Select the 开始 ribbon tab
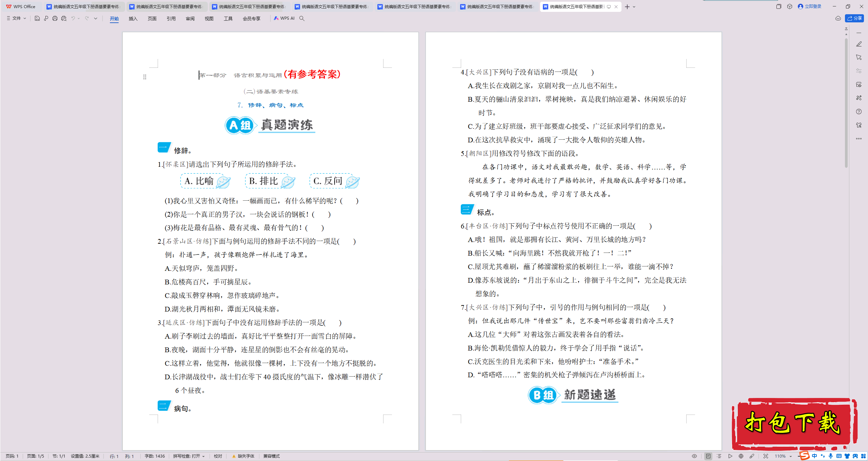This screenshot has height=461, width=868. tap(114, 19)
